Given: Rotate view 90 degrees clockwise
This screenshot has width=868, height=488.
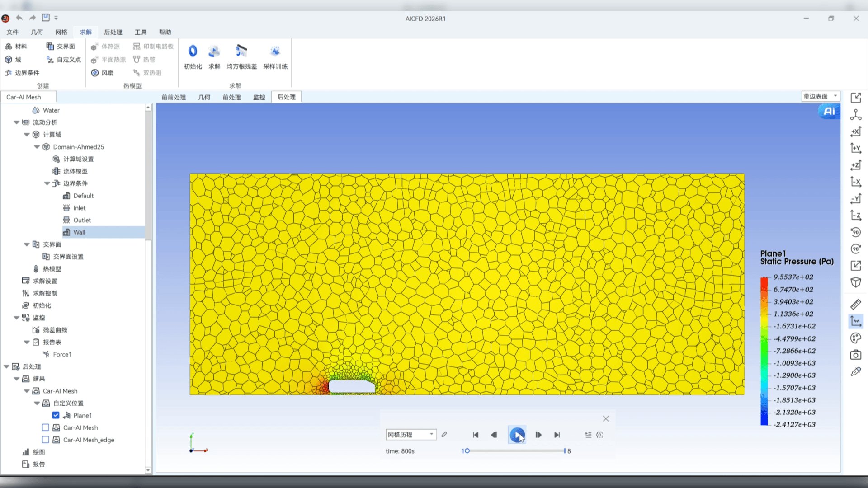Looking at the screenshot, I should 856,249.
